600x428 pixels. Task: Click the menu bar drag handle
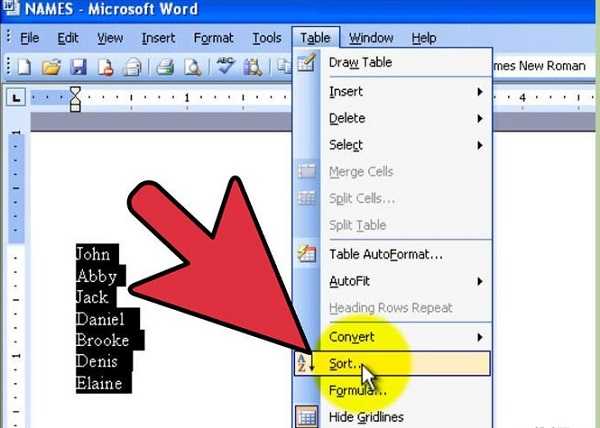click(x=8, y=37)
